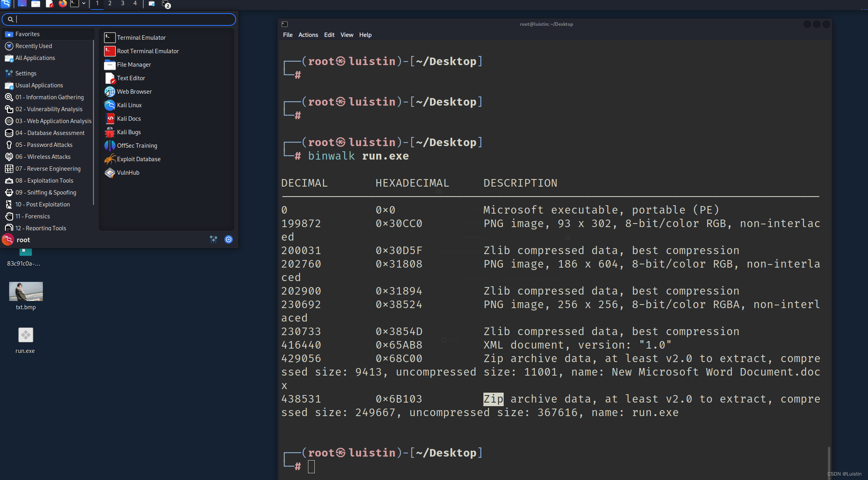
Task: Launch Firefox from the top panel
Action: 63,4
